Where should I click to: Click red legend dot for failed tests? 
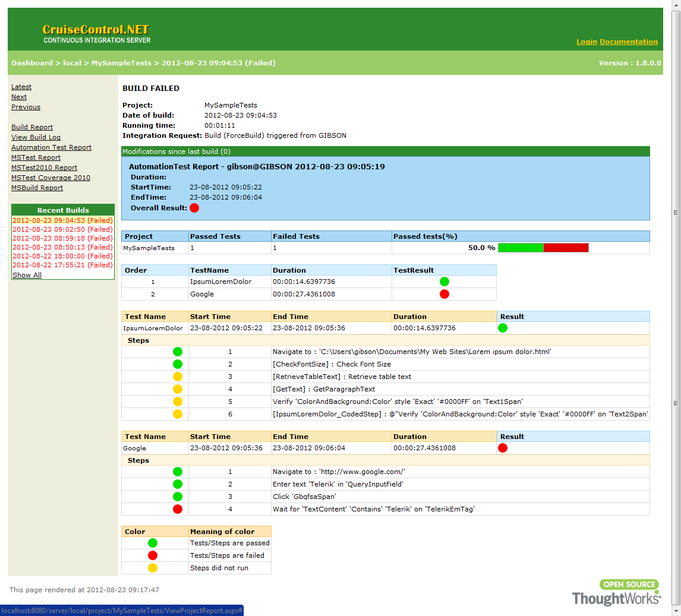point(153,555)
